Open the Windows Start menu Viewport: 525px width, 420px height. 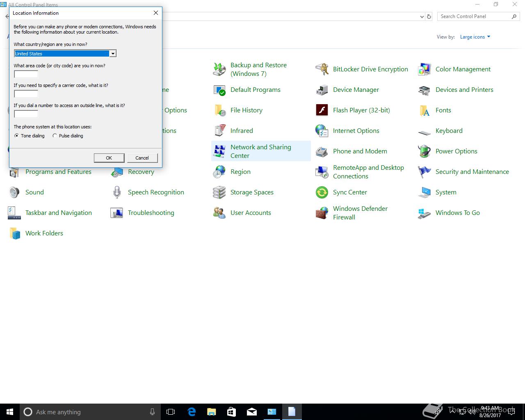(10, 412)
